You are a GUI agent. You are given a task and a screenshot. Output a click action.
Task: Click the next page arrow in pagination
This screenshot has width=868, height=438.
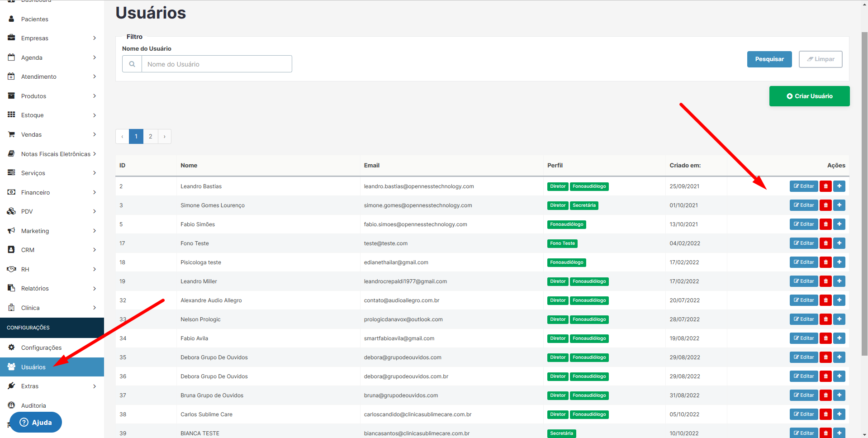(x=165, y=137)
